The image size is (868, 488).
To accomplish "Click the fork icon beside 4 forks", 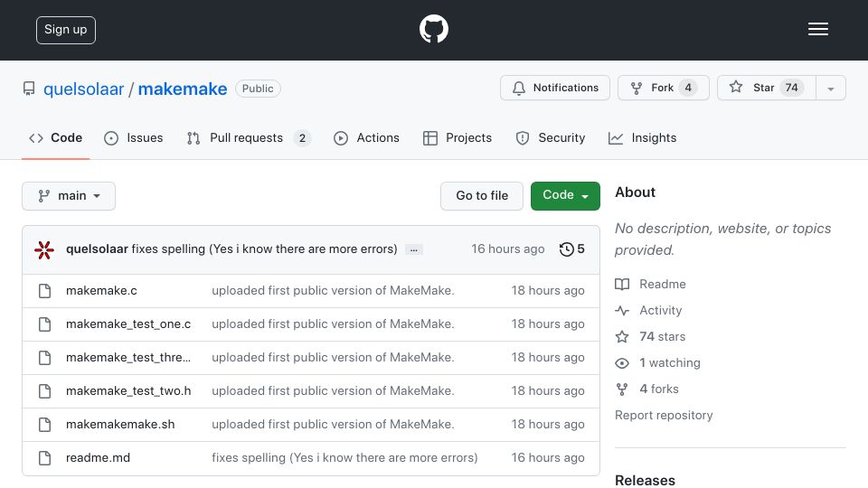I will 622,389.
